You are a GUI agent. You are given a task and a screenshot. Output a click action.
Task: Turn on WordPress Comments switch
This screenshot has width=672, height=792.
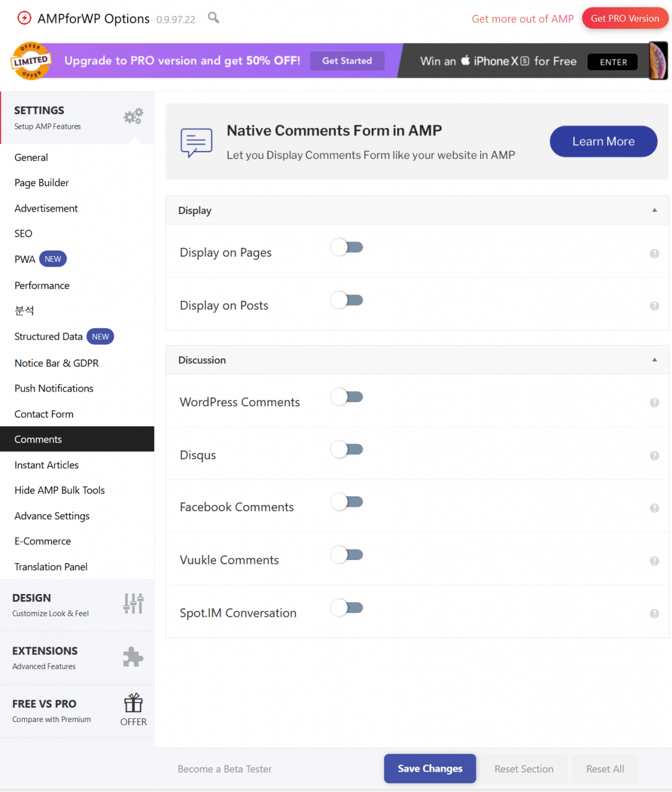point(347,397)
